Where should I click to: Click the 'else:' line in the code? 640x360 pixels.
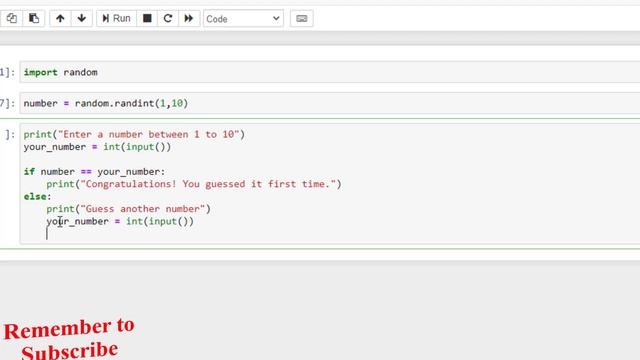click(x=38, y=196)
